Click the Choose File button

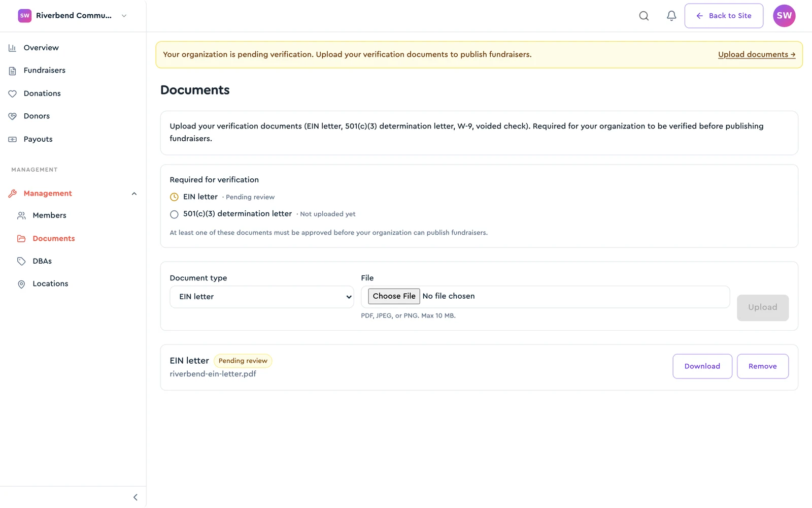(x=394, y=296)
